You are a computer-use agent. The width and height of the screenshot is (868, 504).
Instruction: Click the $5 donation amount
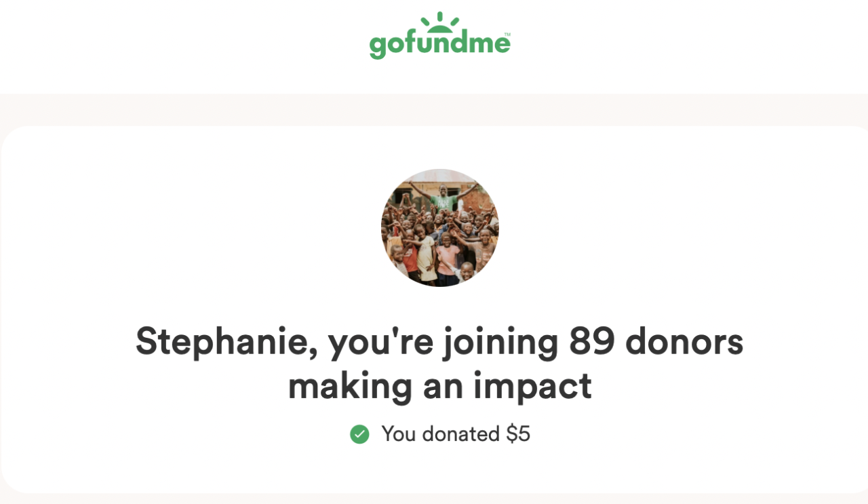518,434
